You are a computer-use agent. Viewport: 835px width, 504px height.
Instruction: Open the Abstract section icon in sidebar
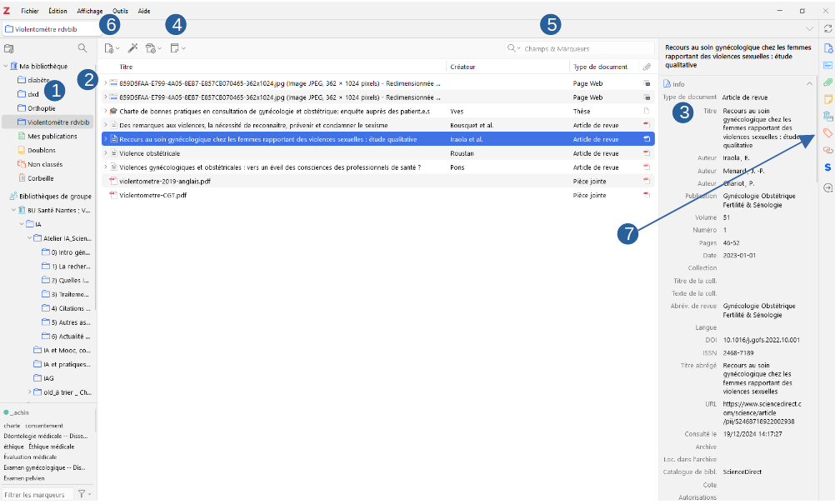click(x=827, y=65)
